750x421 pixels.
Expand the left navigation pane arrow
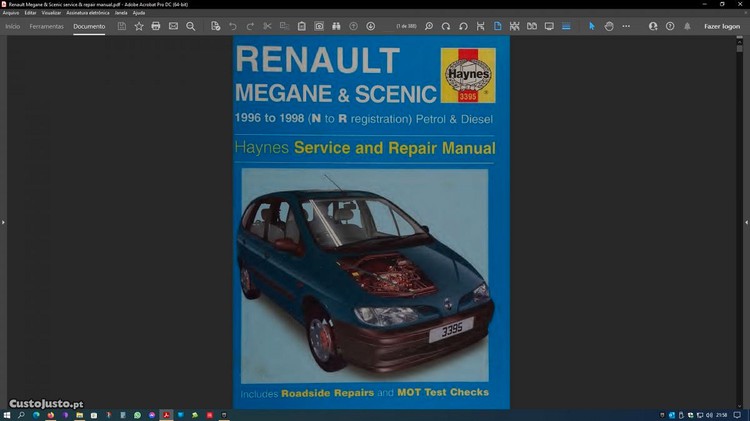coord(3,222)
